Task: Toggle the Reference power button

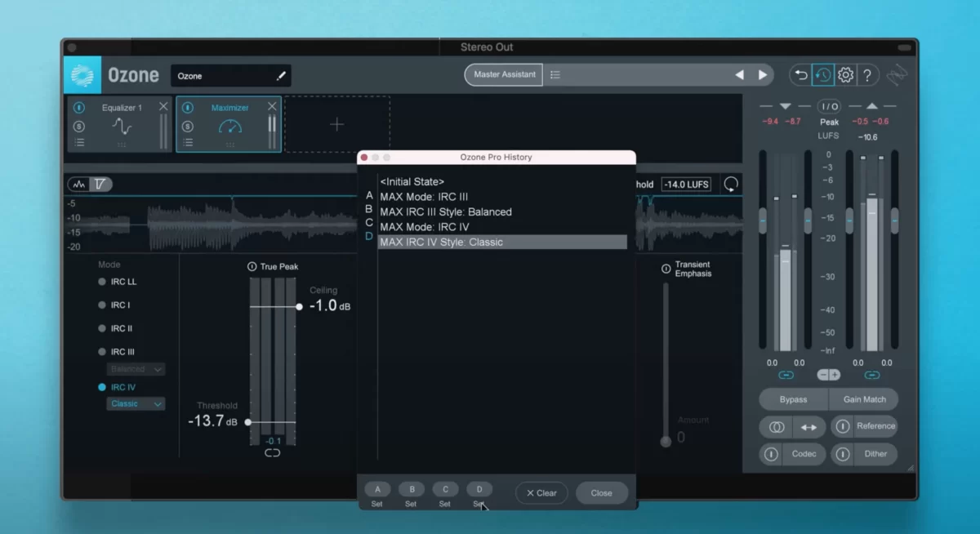Action: tap(842, 426)
